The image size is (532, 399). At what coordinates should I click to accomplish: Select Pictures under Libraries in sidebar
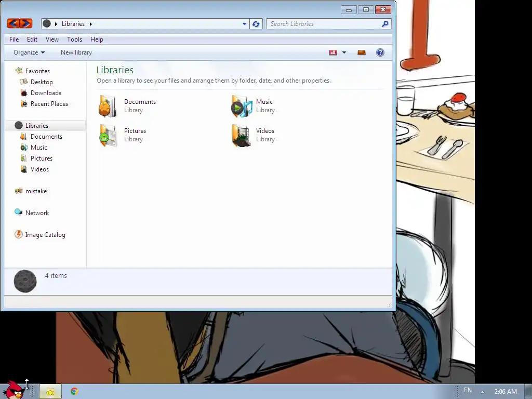click(x=42, y=158)
